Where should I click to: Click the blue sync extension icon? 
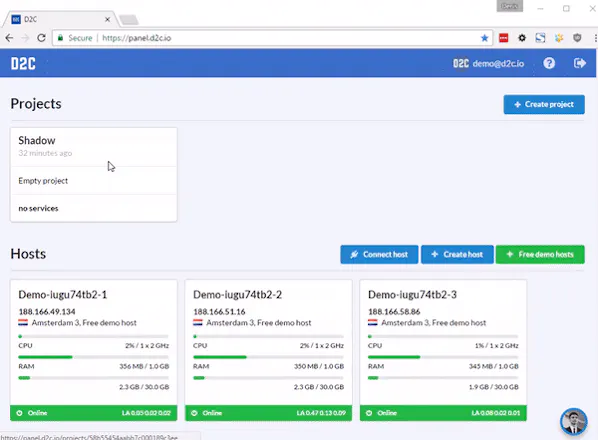540,38
